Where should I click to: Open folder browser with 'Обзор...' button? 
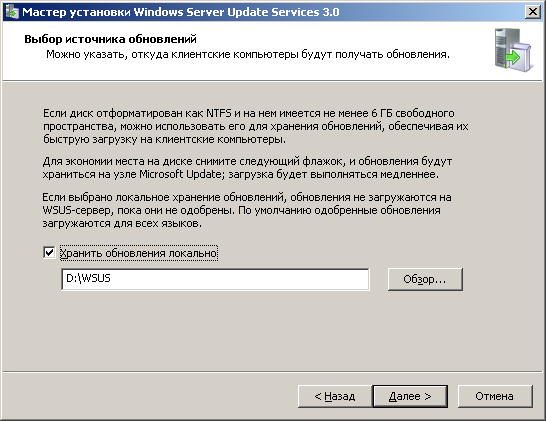(425, 279)
